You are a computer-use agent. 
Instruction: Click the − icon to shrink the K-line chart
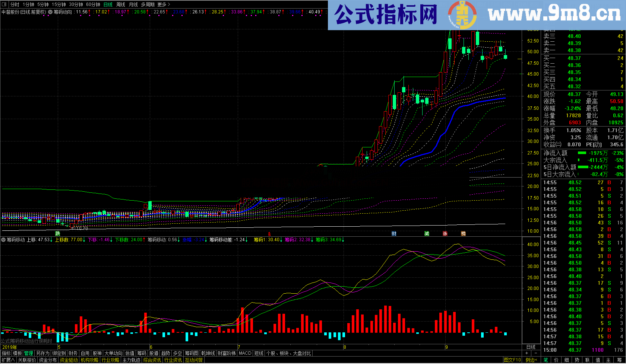[x=535, y=353]
